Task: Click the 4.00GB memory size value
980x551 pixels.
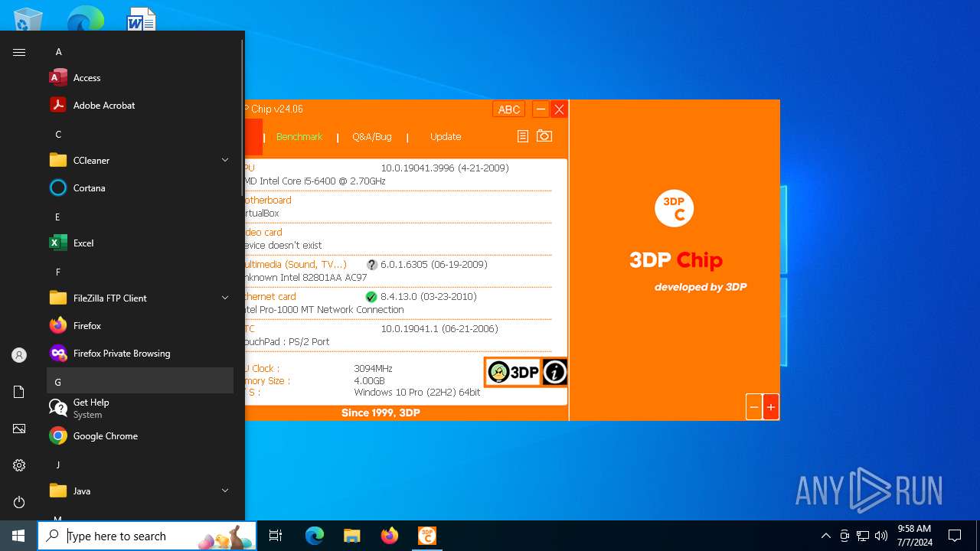Action: tap(370, 380)
